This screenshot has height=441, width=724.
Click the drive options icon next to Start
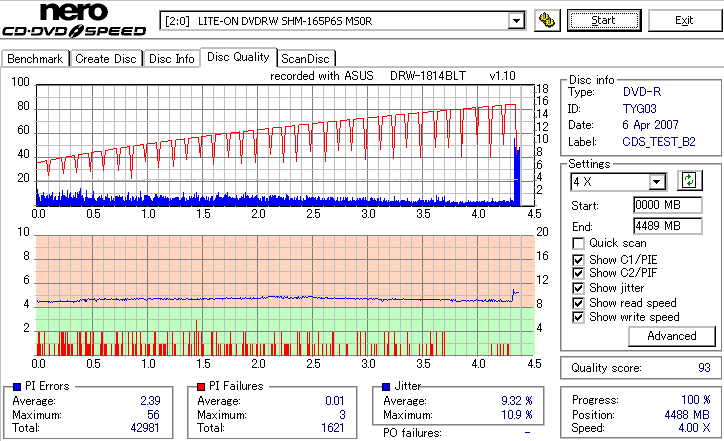547,21
